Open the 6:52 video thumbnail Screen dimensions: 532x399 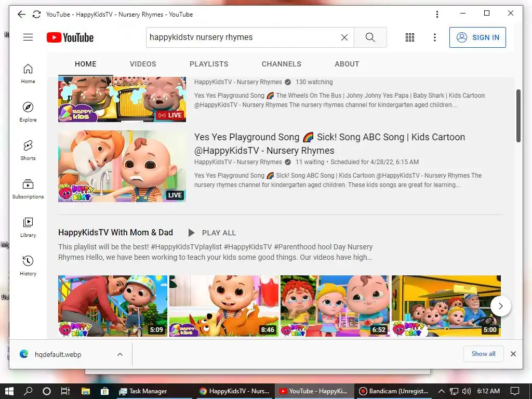(x=335, y=305)
